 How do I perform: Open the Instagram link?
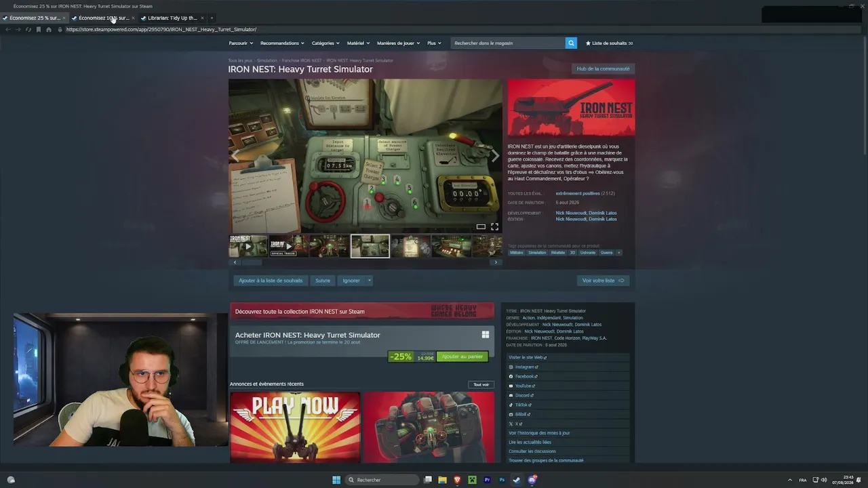523,367
